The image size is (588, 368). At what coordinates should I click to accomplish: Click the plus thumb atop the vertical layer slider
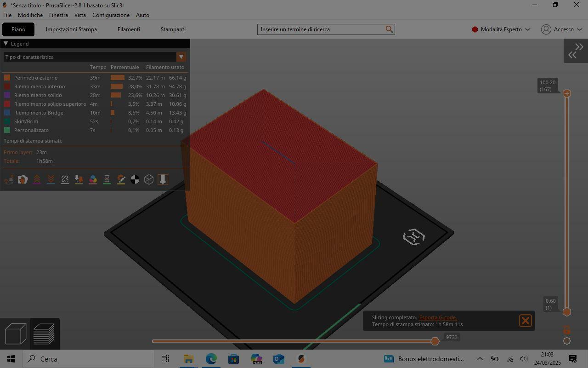click(567, 93)
